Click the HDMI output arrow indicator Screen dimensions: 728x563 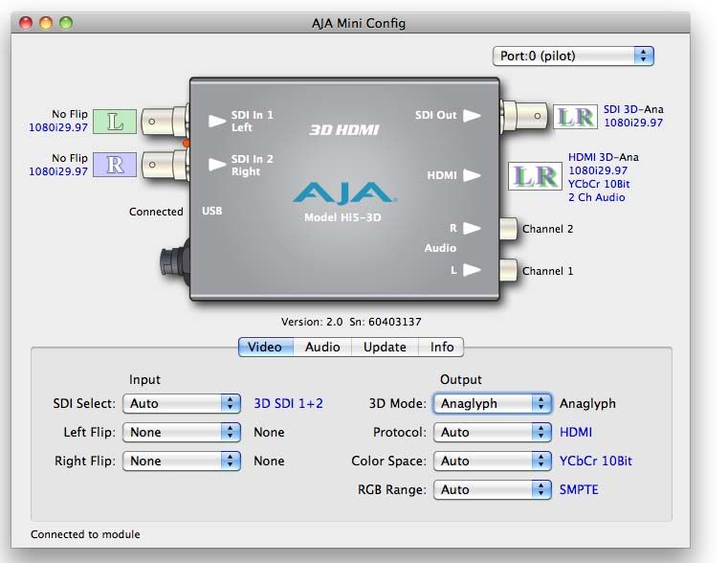(472, 175)
